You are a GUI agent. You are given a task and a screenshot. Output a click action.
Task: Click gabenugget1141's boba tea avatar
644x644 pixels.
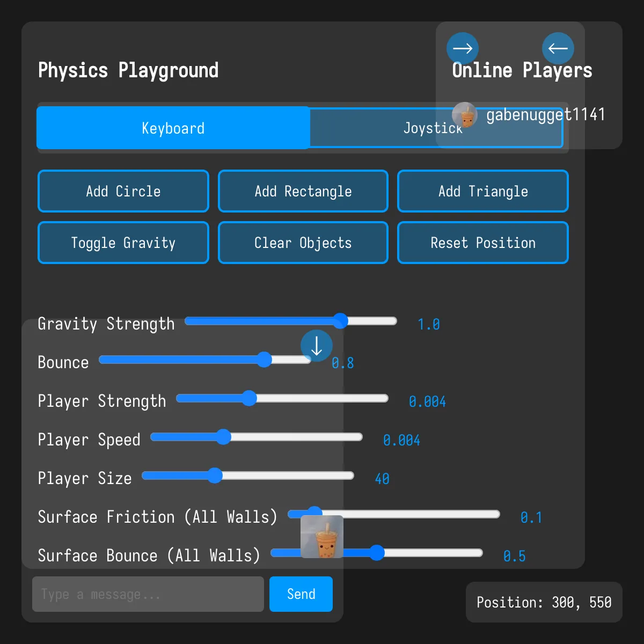(x=465, y=115)
